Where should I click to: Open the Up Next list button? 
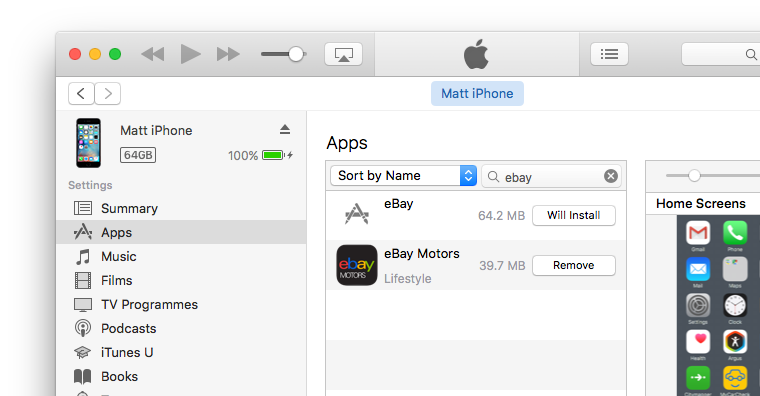[x=609, y=54]
